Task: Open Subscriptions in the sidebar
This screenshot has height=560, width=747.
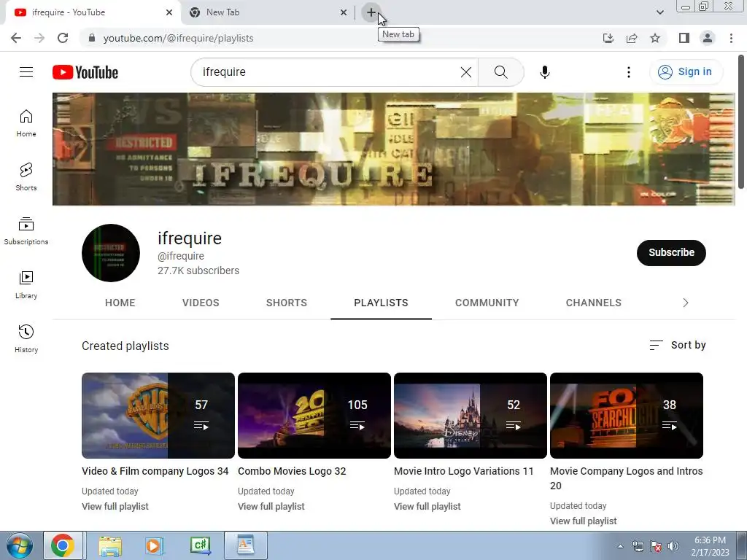Action: [26, 231]
